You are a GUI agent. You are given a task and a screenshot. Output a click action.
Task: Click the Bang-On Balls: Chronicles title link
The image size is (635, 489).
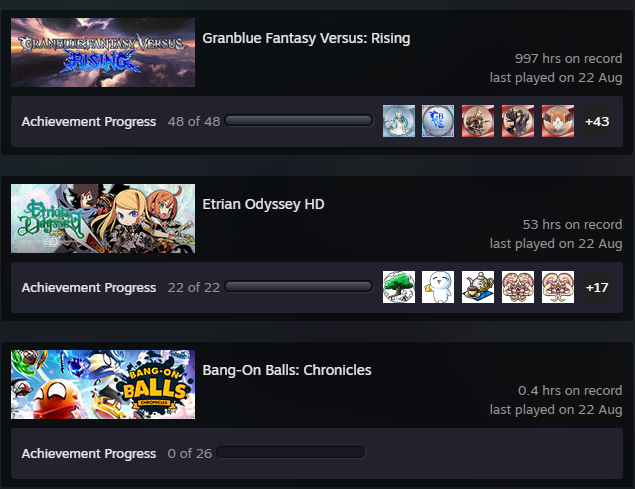coord(287,370)
